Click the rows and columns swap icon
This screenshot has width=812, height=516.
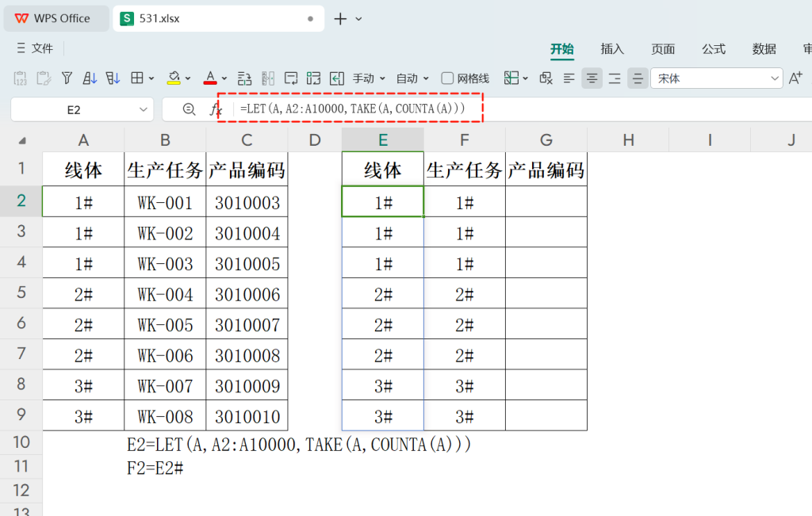tap(244, 78)
